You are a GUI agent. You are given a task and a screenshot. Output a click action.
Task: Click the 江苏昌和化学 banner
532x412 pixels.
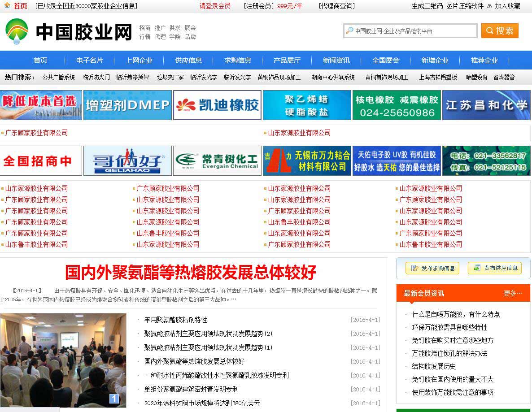(x=486, y=105)
